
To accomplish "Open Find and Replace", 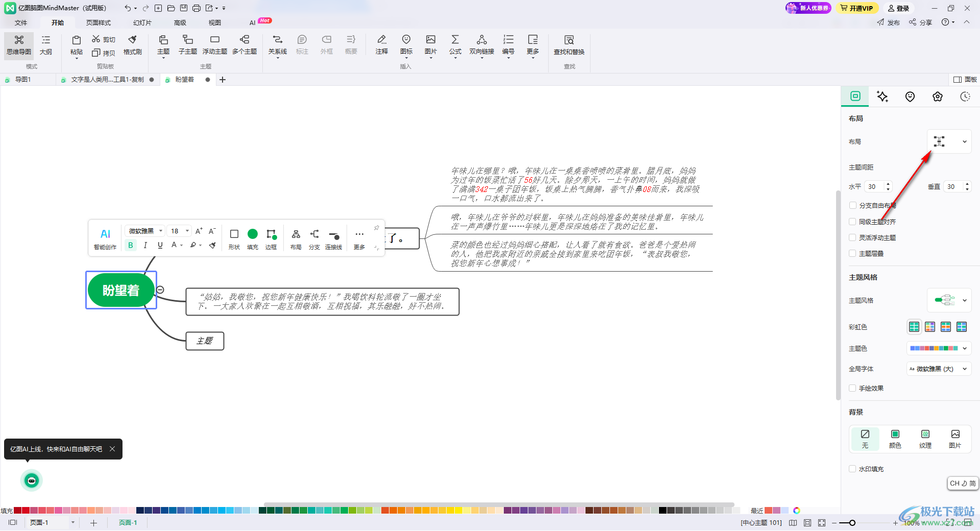I will (569, 45).
